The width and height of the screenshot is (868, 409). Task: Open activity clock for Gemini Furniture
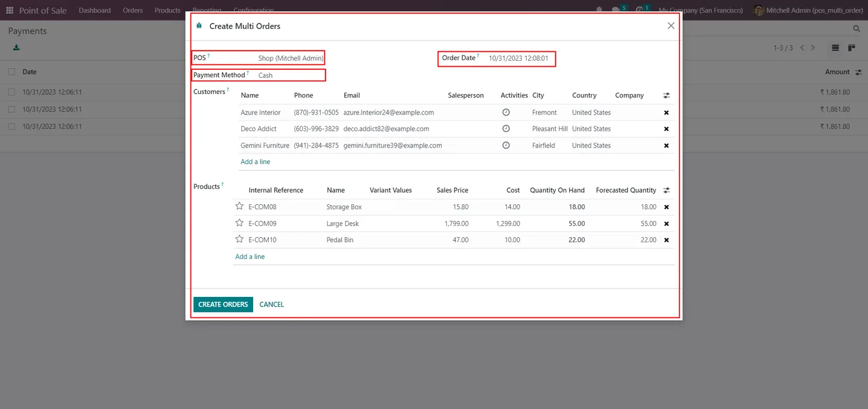506,145
